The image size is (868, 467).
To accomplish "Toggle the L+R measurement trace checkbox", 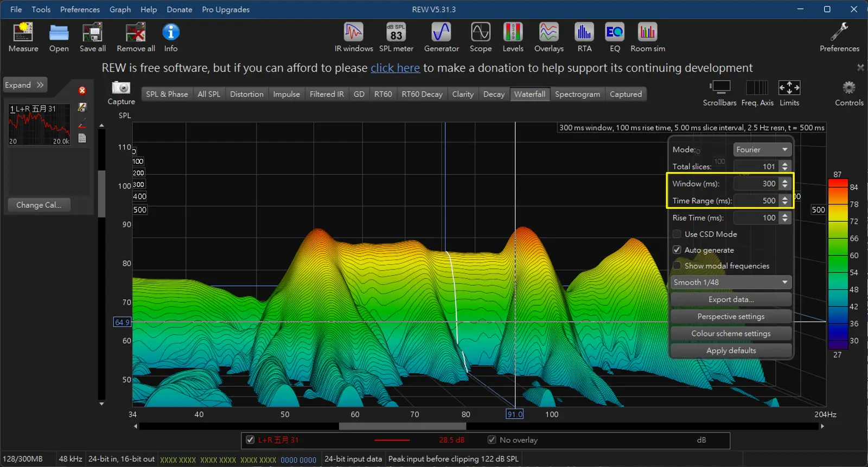I will coord(250,440).
